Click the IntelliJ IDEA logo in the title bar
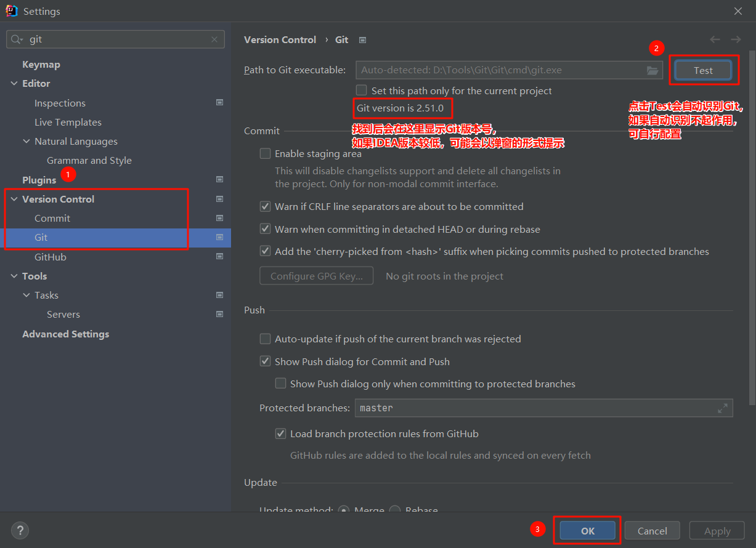This screenshot has height=548, width=756. coord(11,11)
